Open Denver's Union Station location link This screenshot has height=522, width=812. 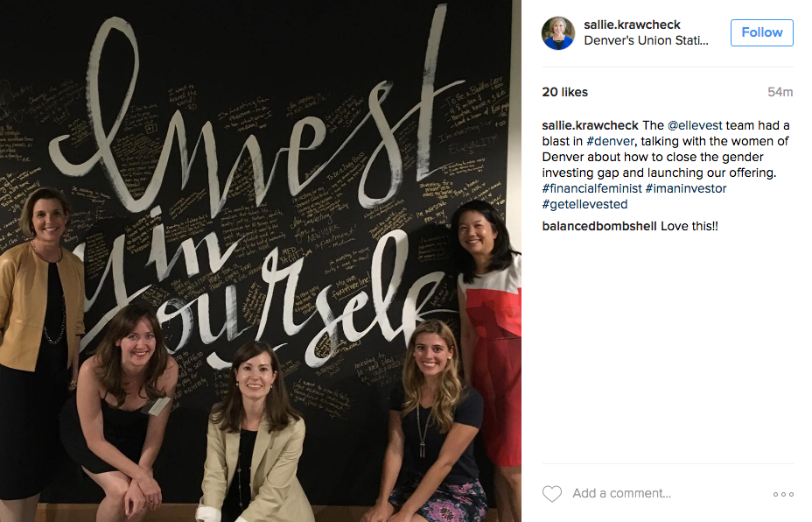point(646,40)
